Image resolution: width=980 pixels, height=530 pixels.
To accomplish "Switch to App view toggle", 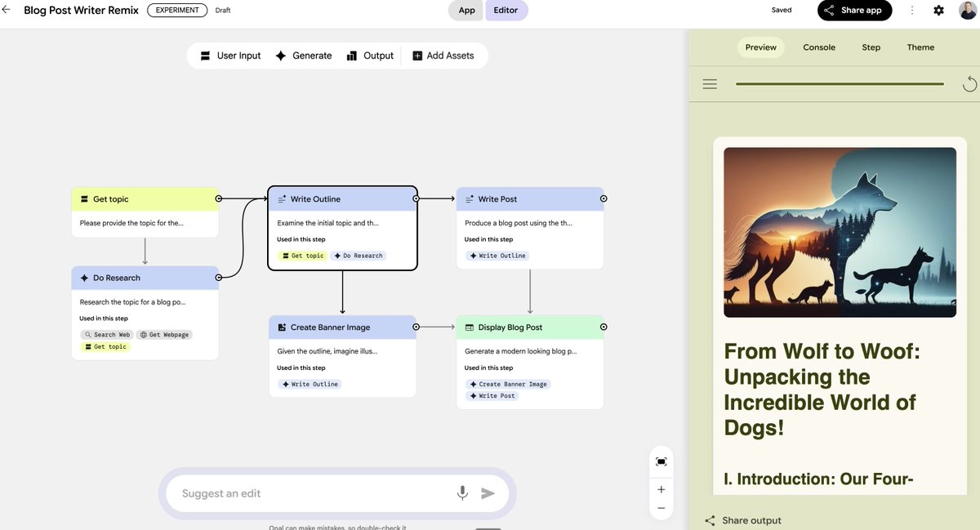I will [466, 11].
